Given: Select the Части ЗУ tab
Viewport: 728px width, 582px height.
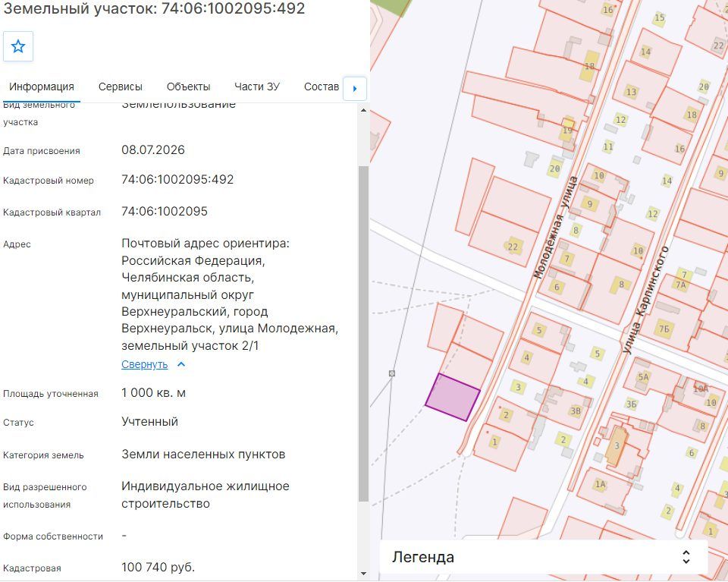Looking at the screenshot, I should coord(257,87).
